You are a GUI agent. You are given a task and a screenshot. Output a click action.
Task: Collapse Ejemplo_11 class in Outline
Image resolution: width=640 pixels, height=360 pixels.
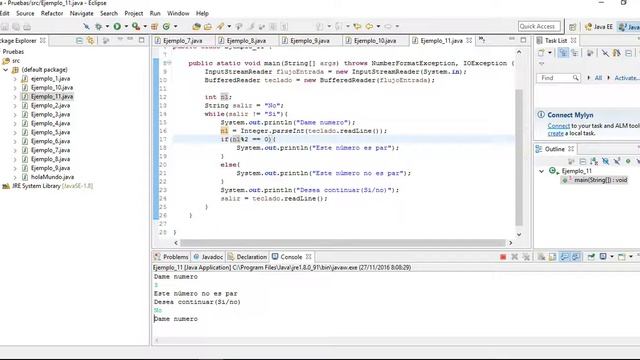coord(542,171)
